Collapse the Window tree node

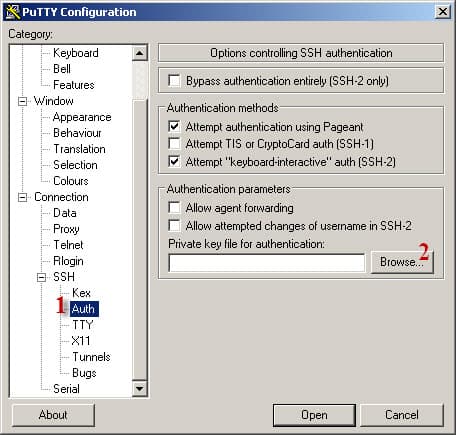click(22, 101)
